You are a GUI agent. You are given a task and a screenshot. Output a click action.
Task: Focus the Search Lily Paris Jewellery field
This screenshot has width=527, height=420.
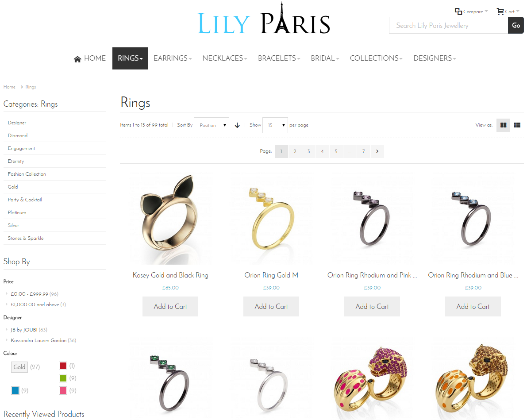[448, 25]
